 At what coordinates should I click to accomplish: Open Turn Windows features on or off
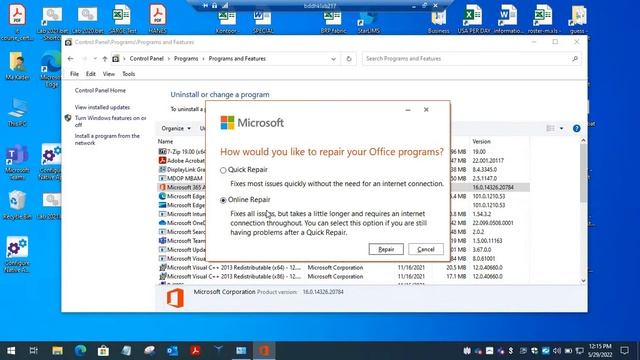[x=110, y=121]
